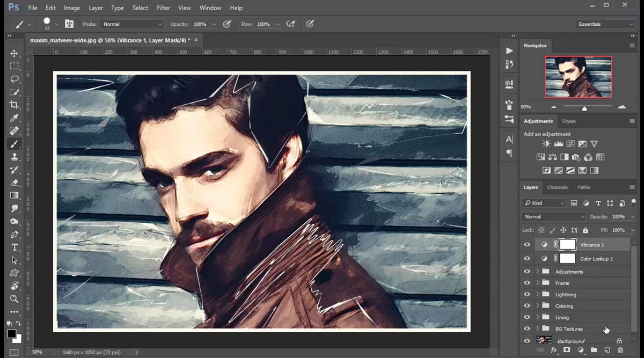Select the Custom Shape tool
This screenshot has width=644, height=358.
coord(14,273)
